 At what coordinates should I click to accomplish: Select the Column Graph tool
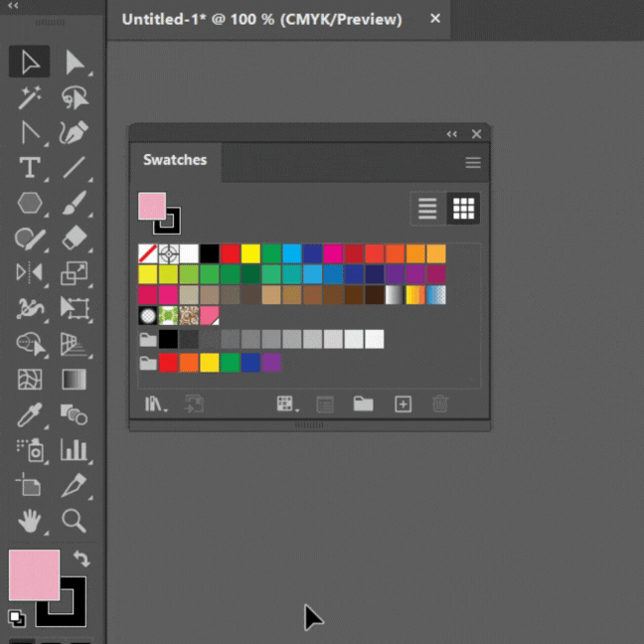(x=75, y=449)
